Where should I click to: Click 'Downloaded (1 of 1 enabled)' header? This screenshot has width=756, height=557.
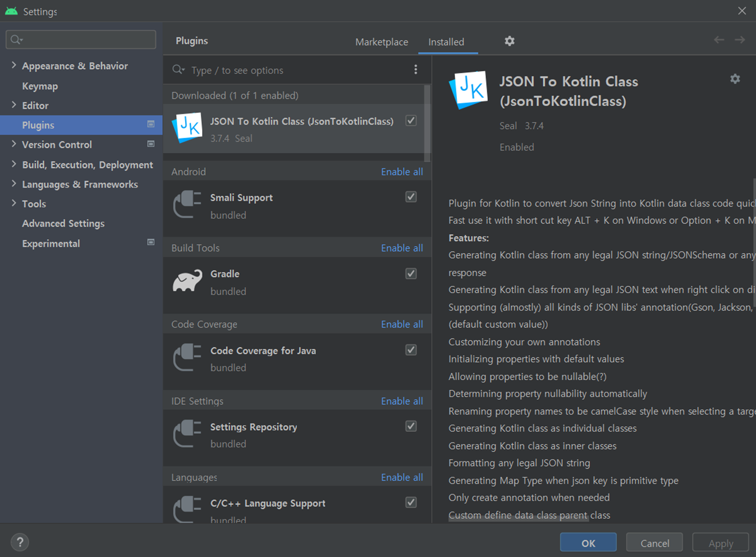pyautogui.click(x=235, y=95)
